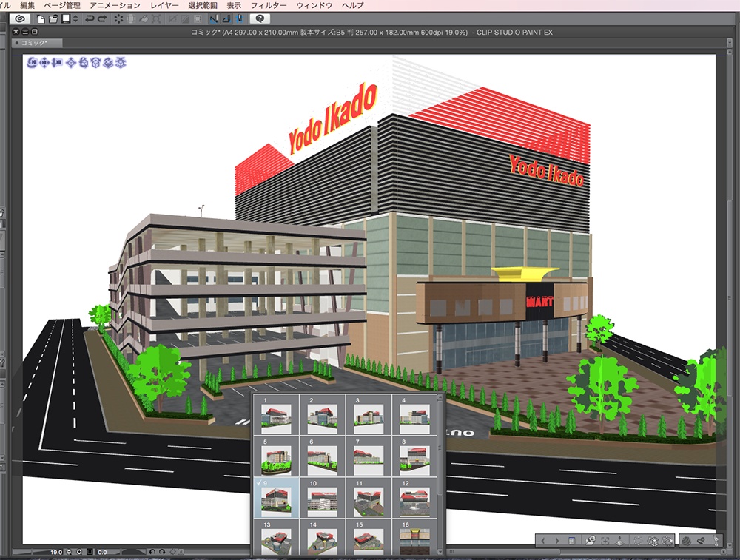Screen dimensions: 740x560
Task: Click the Clear (dotted circle) icon
Action: [118, 19]
